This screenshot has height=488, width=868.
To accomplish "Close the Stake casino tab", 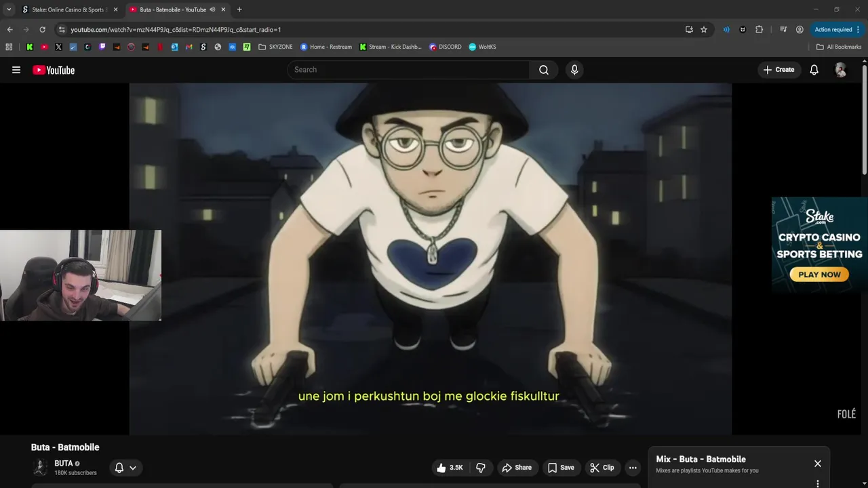I will click(115, 9).
